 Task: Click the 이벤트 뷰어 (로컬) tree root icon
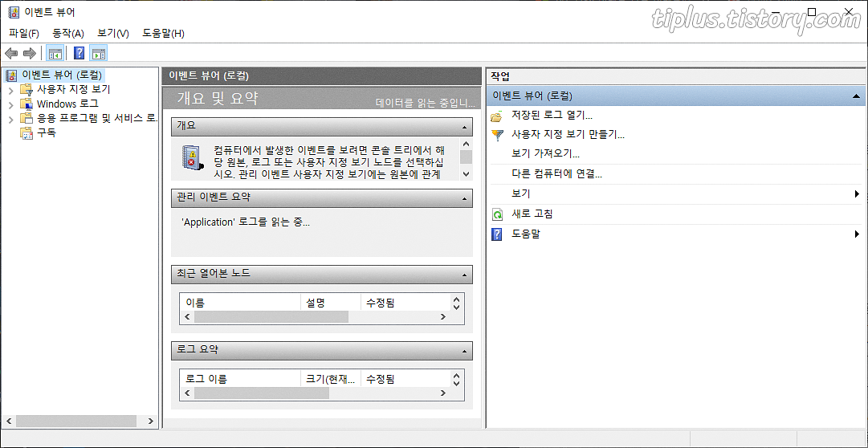(12, 75)
